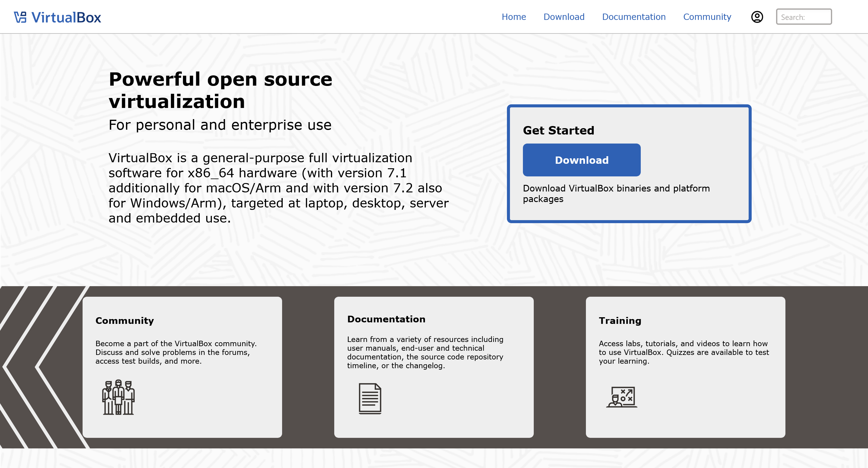Open Community in the top navigation

coord(707,17)
